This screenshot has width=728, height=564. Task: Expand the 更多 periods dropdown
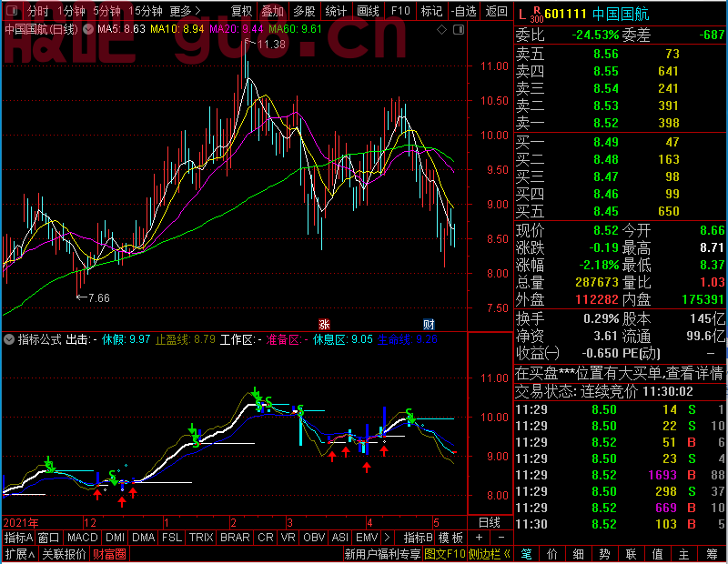pyautogui.click(x=185, y=11)
